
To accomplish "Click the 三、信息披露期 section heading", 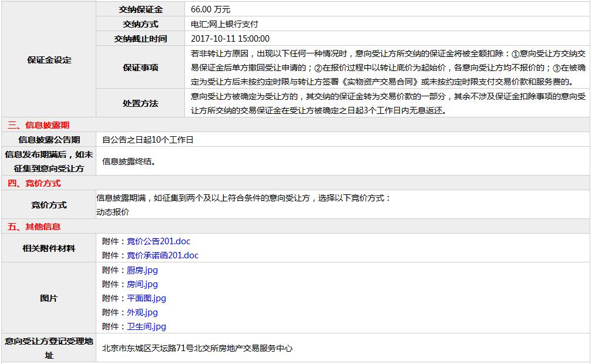I will click(x=38, y=125).
